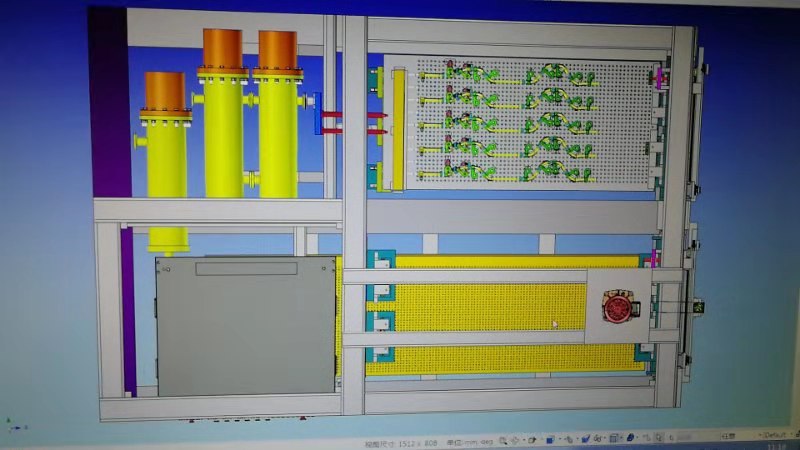Click the blue cube view orientation icon

tap(551, 440)
